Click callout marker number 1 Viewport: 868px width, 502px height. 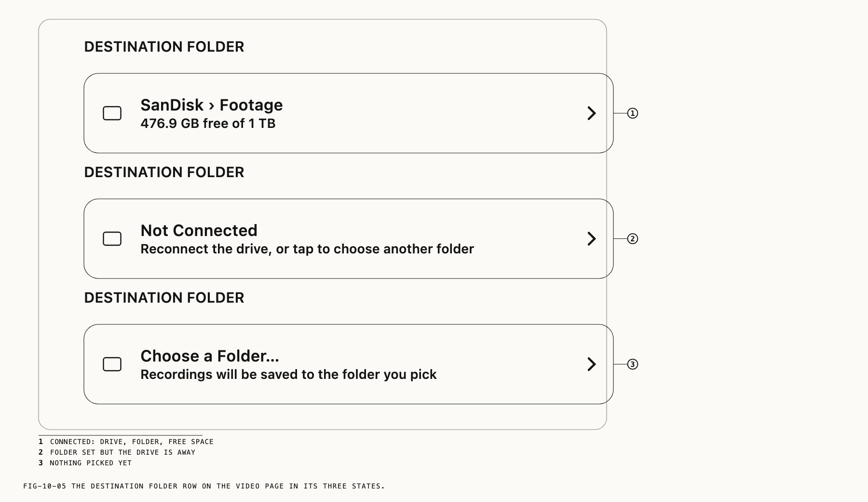coord(632,113)
